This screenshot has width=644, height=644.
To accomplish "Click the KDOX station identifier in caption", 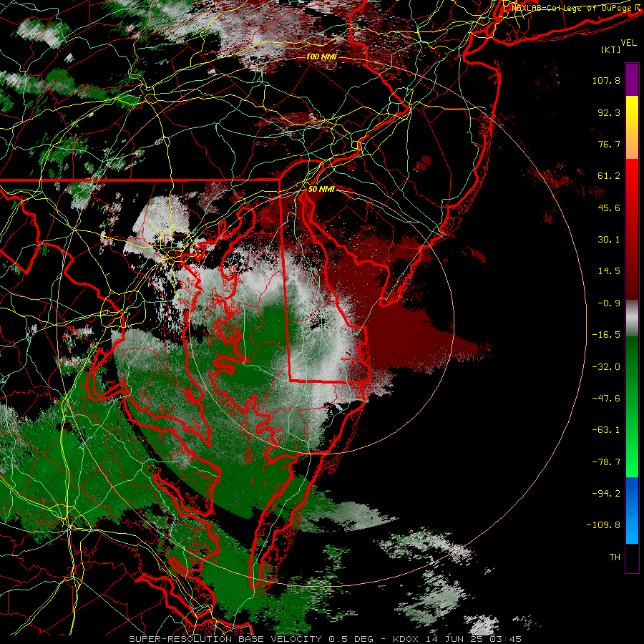I will coord(406,639).
